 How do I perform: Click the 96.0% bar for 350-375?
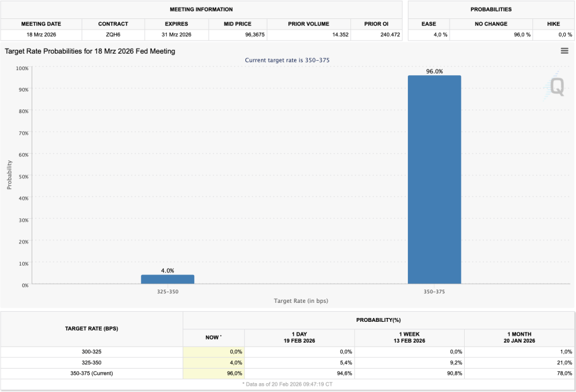pos(434,180)
